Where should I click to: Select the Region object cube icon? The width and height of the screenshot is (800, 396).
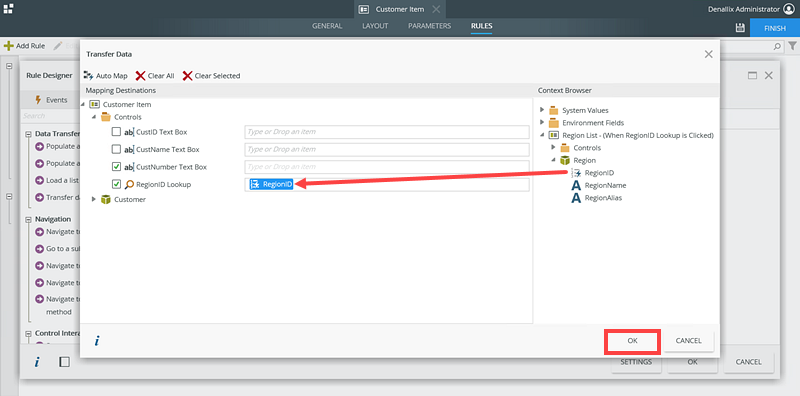point(565,160)
